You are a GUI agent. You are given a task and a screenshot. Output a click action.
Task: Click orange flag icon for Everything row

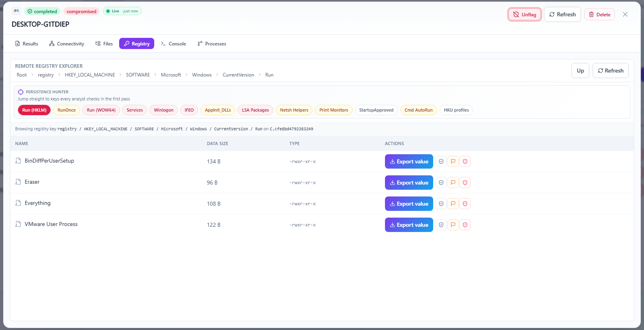[x=453, y=204]
